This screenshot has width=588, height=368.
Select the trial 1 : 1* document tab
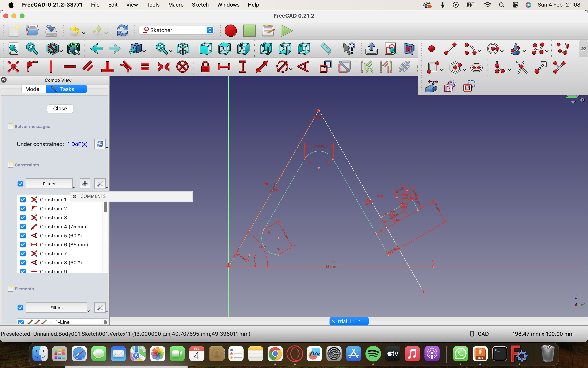[349, 321]
